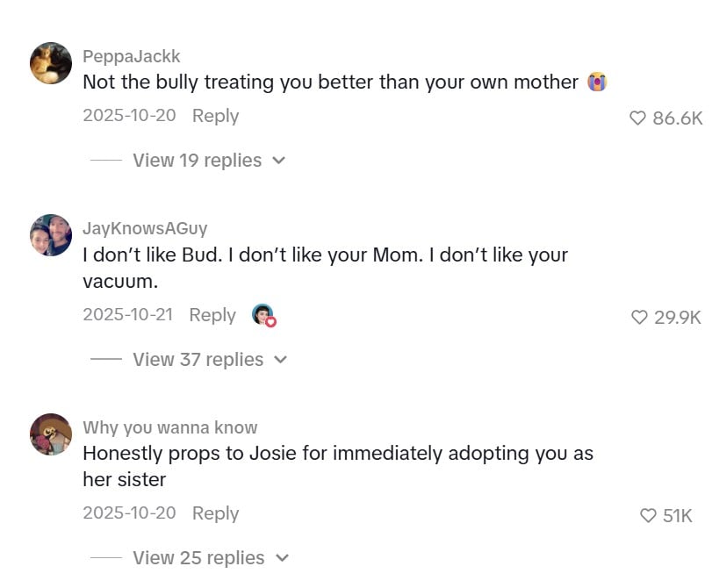
Task: Open PeppaJackk's profile picture
Action: [x=51, y=63]
